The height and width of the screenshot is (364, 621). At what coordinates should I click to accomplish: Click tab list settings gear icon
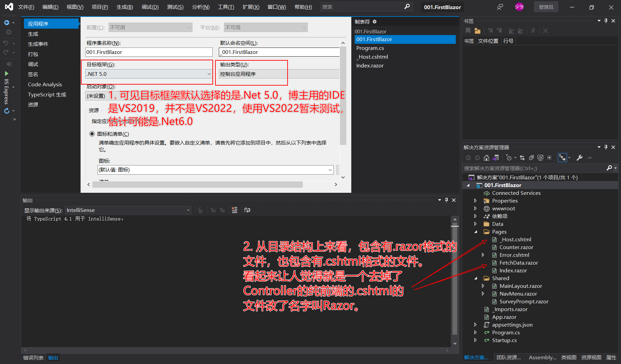pyautogui.click(x=375, y=22)
